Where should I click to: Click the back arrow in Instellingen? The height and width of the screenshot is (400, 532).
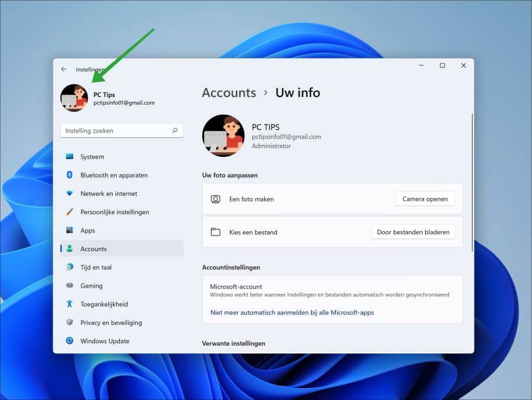[64, 69]
